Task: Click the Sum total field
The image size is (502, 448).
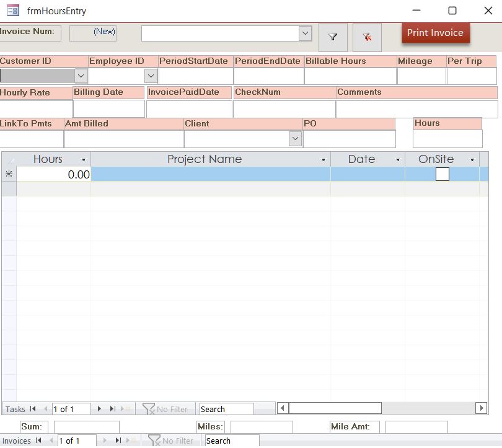Action: (x=86, y=427)
